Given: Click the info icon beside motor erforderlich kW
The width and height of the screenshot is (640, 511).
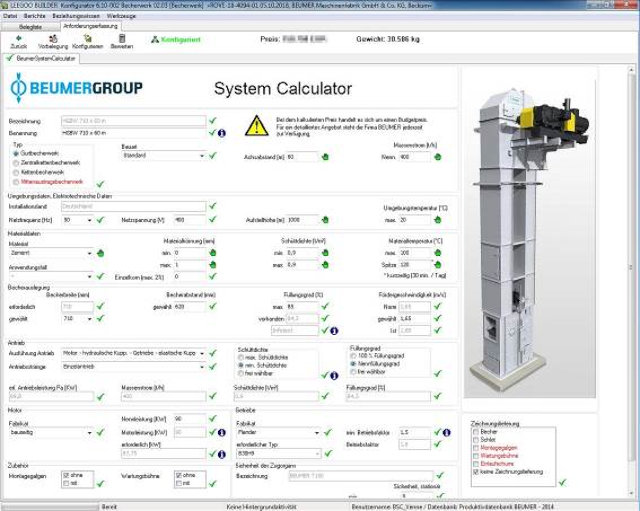Looking at the screenshot, I should tap(222, 454).
